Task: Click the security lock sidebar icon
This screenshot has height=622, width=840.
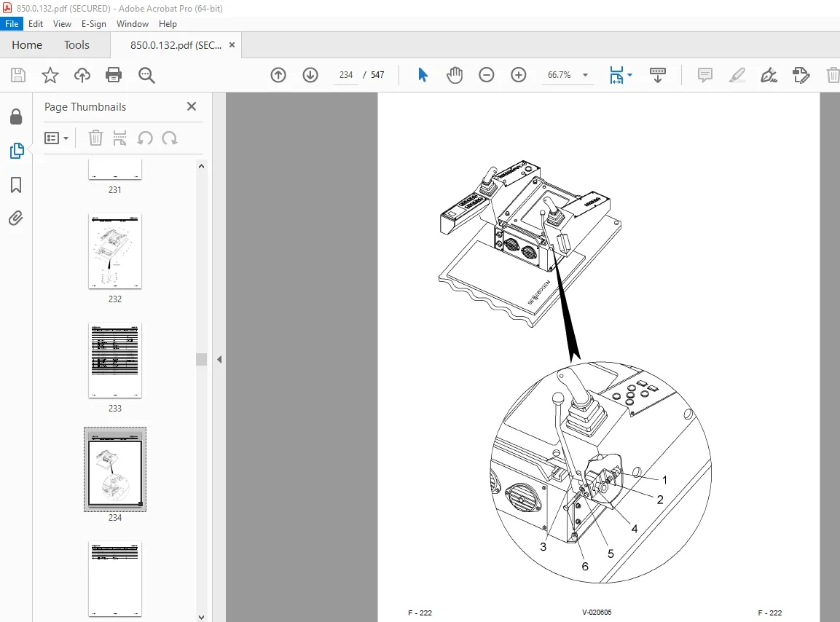Action: [16, 117]
